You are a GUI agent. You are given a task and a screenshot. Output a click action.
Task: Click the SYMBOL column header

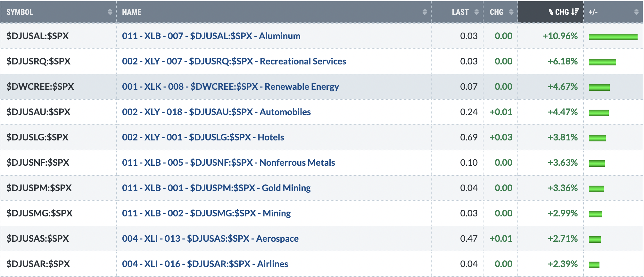(59, 12)
